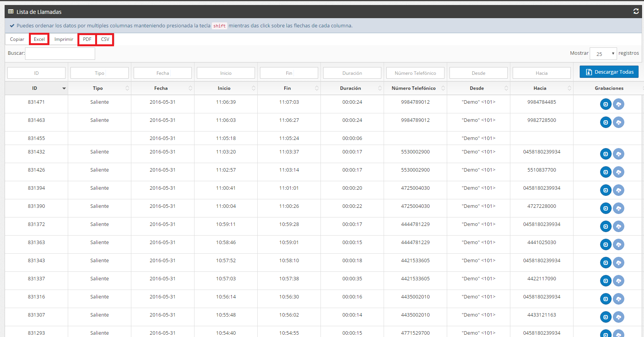Click the duration 00:00:35 cell

coord(352,278)
